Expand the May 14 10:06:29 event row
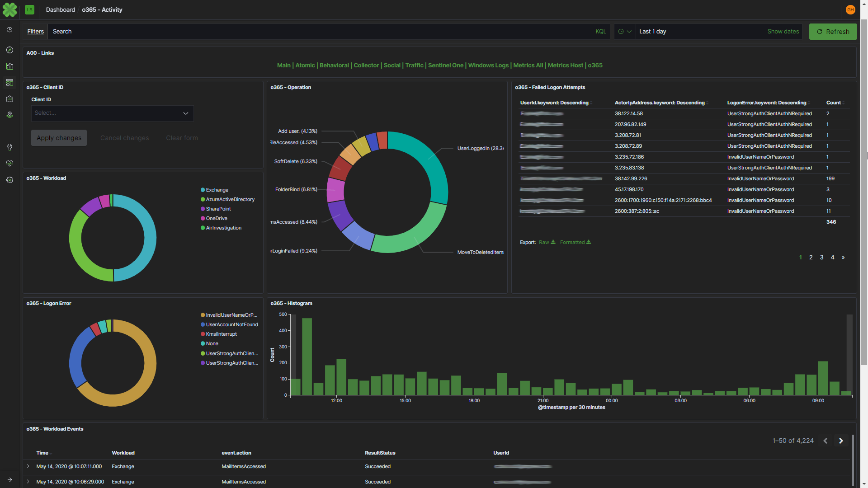Image resolution: width=868 pixels, height=488 pixels. 28,482
